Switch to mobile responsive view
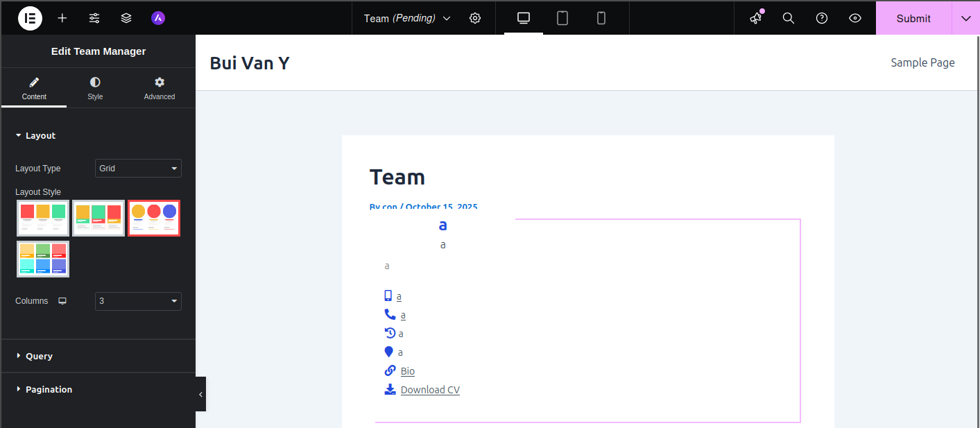980x428 pixels. pos(601,18)
